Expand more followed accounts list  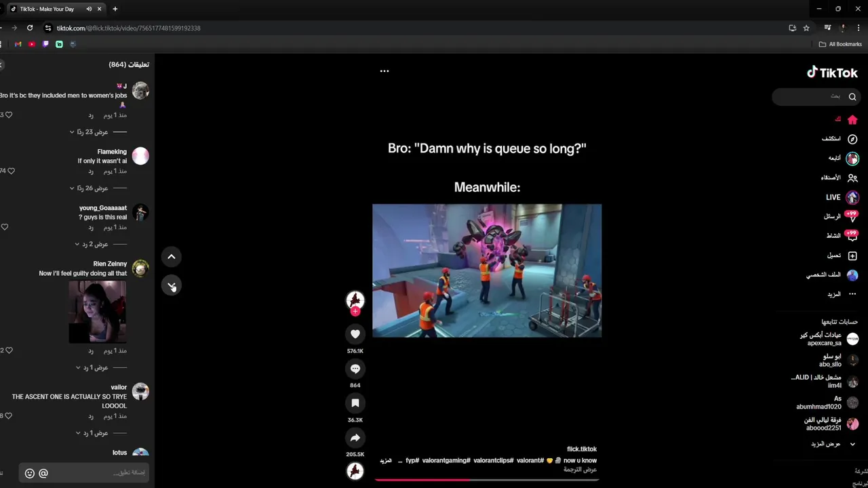click(x=833, y=444)
